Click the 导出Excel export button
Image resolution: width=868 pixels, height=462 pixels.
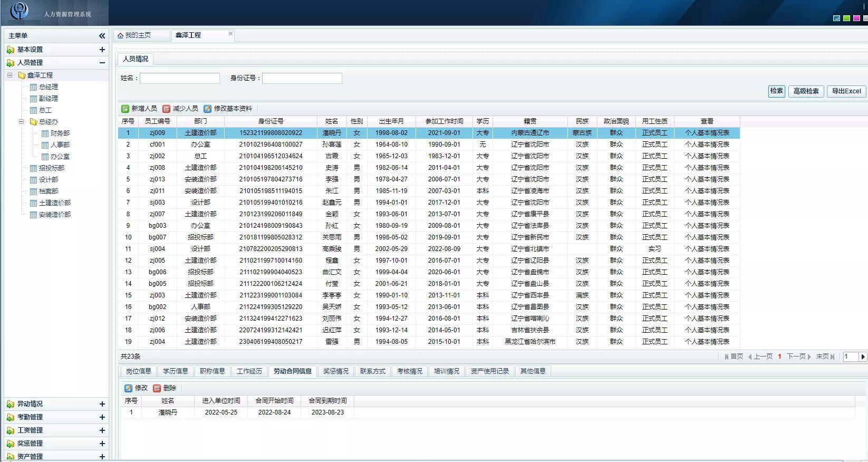point(846,91)
